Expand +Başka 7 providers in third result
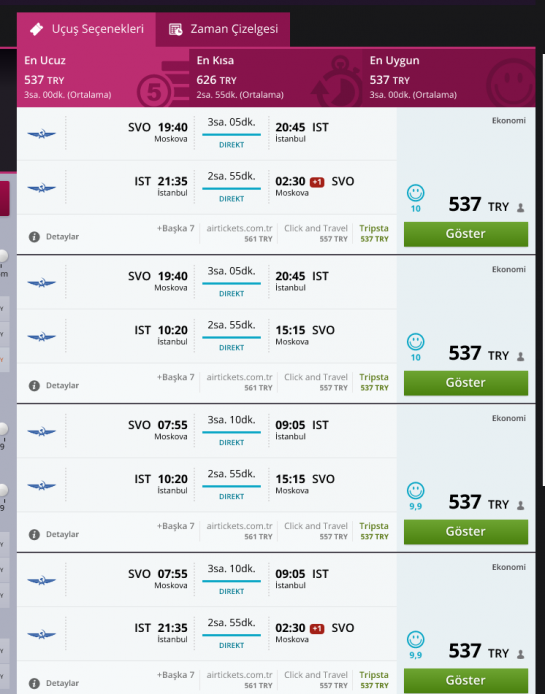This screenshot has height=694, width=545. point(175,526)
